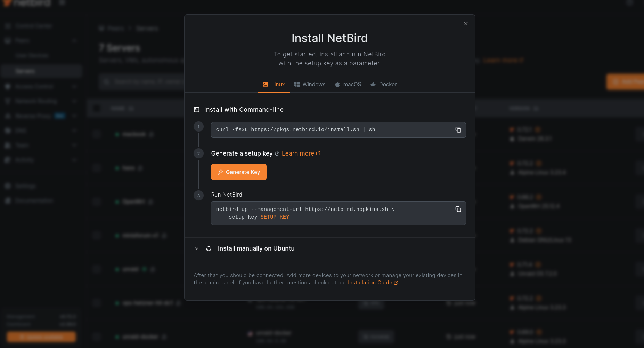Click the help icon beside Generate a setup key

(x=277, y=154)
